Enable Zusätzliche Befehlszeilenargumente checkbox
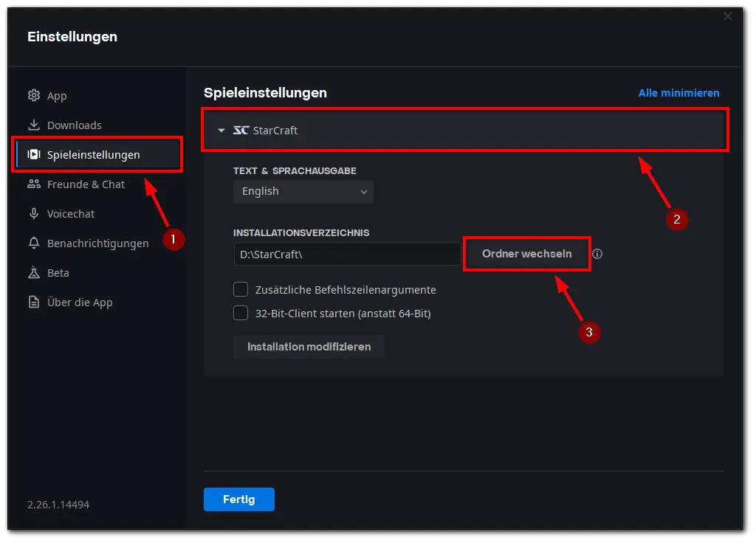This screenshot has height=543, width=756. 241,289
